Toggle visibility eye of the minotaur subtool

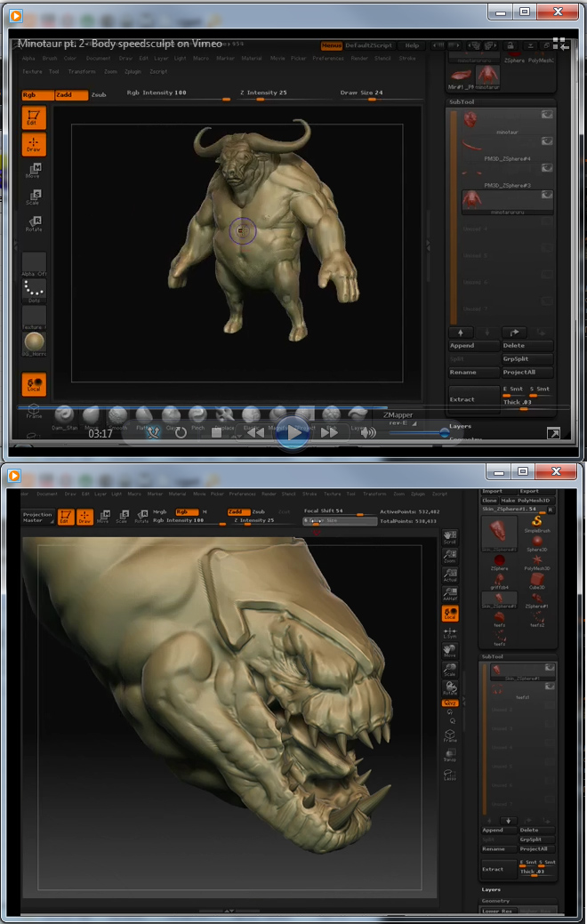(547, 115)
